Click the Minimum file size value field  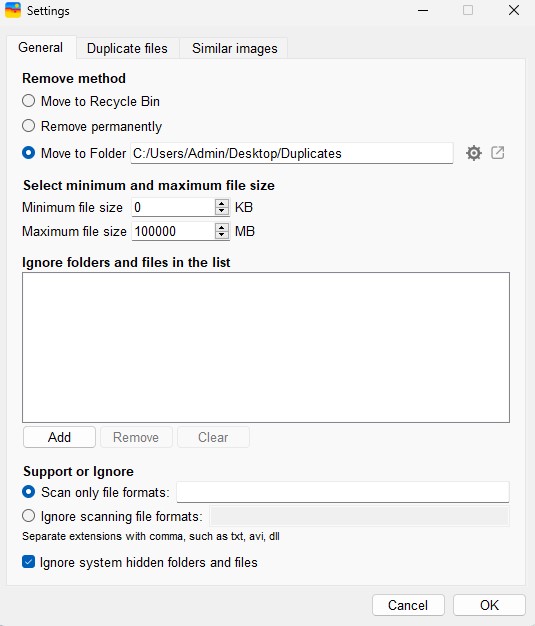coord(173,207)
